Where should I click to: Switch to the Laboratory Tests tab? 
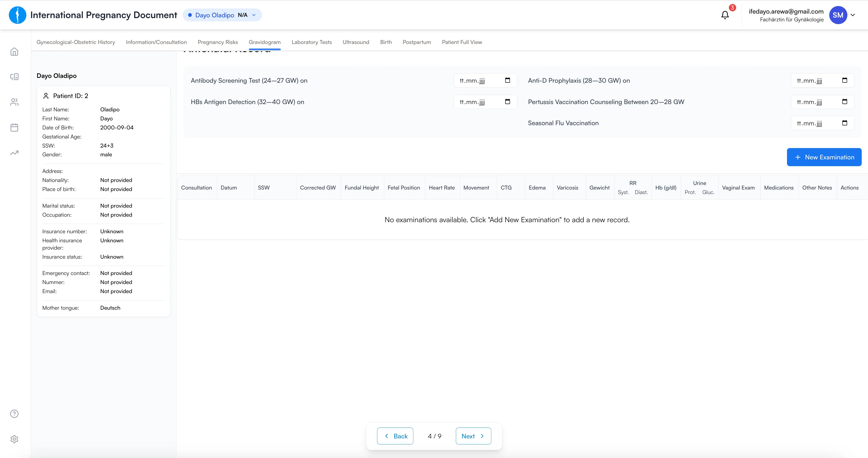311,42
